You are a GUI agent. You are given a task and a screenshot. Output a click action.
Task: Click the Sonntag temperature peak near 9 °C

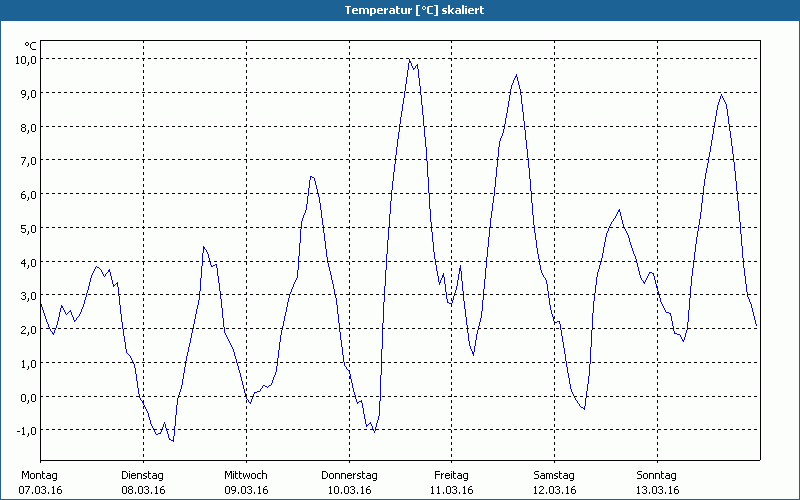point(721,95)
